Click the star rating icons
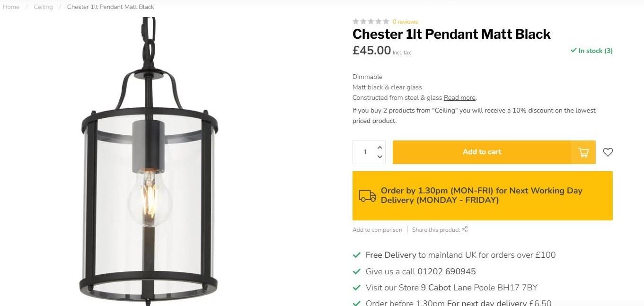The height and width of the screenshot is (306, 644). click(371, 21)
